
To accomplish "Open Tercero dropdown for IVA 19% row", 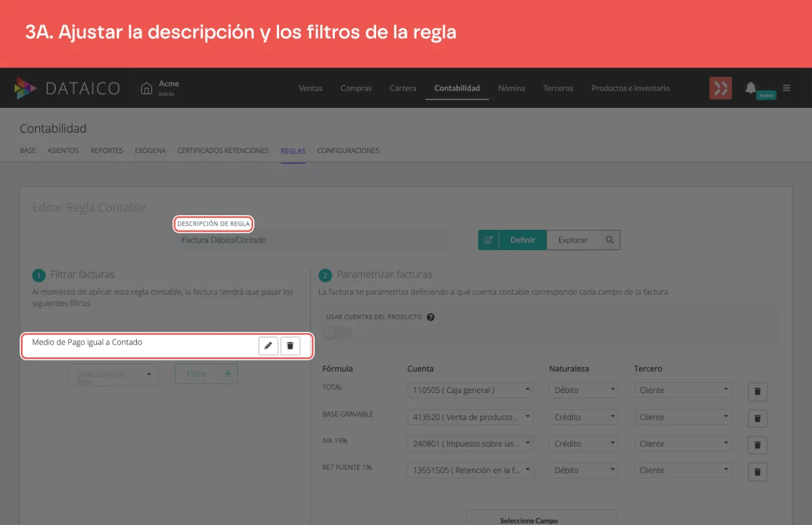I will click(683, 444).
